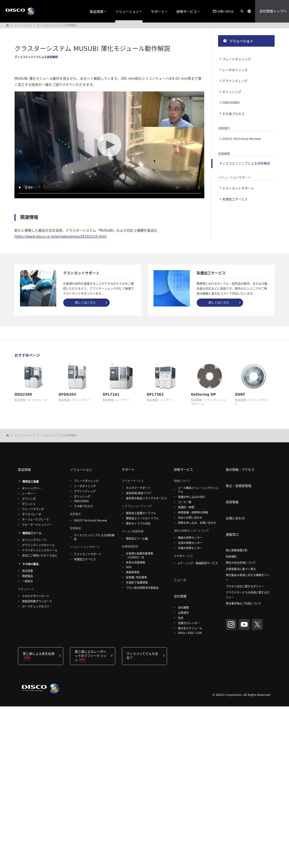Open 第三者による再生処理 PDF button
Viewport: 289px width, 868px height.
coord(40,656)
